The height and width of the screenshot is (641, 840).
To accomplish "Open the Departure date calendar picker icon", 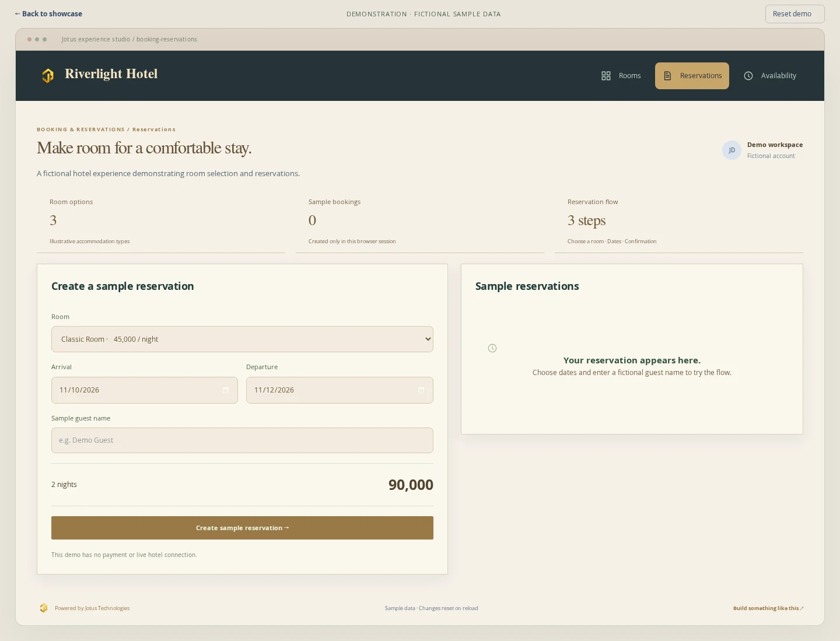I will (421, 390).
